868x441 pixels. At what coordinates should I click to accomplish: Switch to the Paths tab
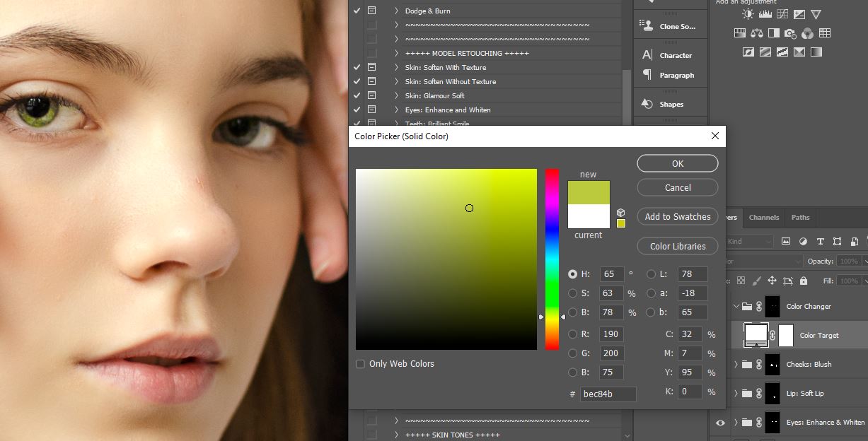(801, 217)
